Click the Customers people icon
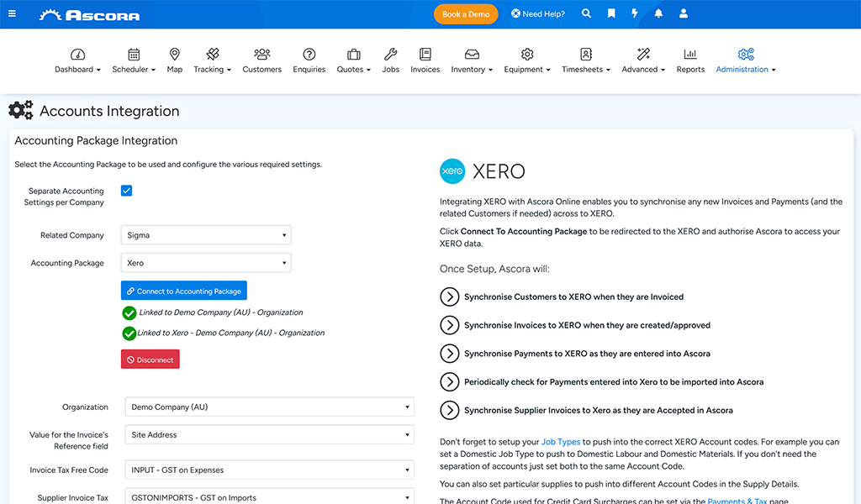 coord(262,55)
